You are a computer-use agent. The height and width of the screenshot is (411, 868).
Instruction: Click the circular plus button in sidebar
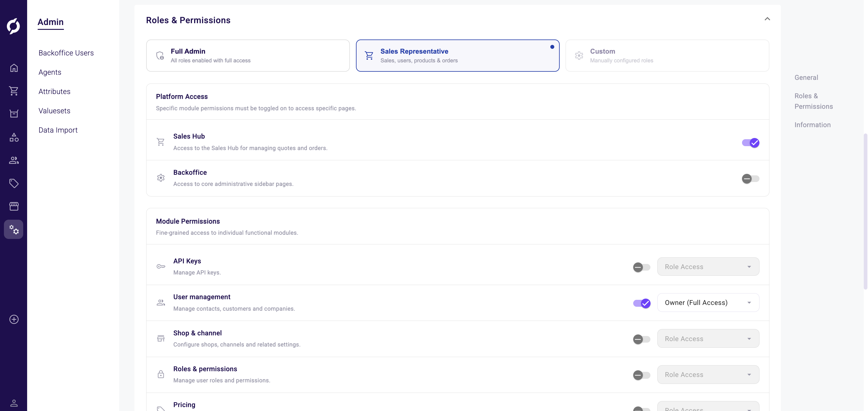pos(14,319)
